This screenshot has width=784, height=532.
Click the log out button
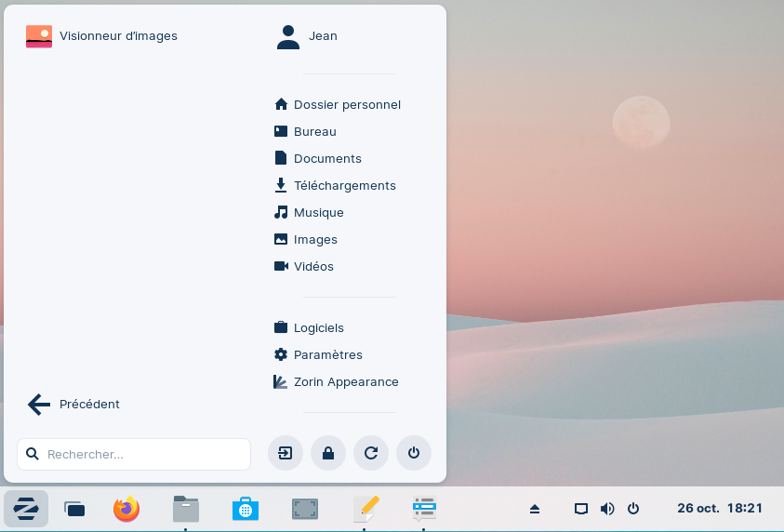[x=286, y=453]
